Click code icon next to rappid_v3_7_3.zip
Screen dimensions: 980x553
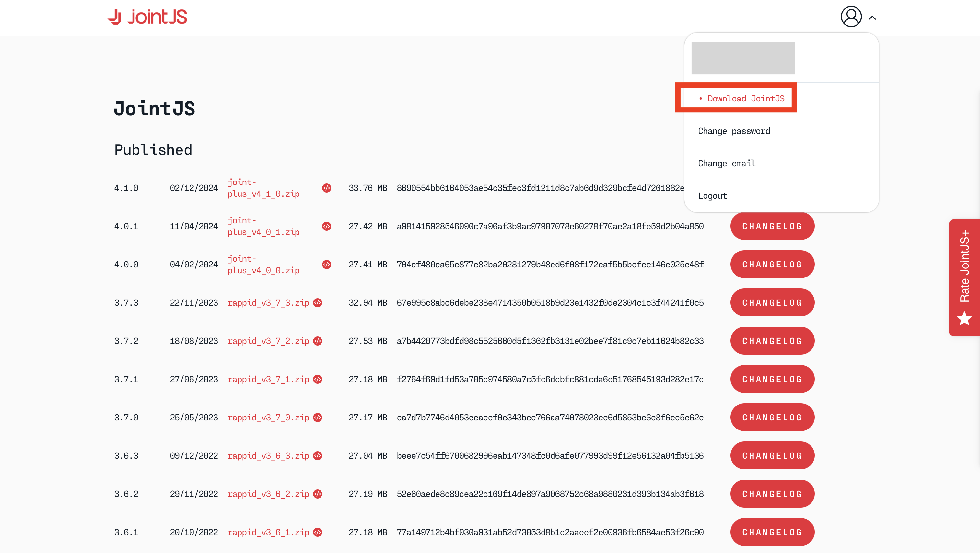pyautogui.click(x=318, y=302)
